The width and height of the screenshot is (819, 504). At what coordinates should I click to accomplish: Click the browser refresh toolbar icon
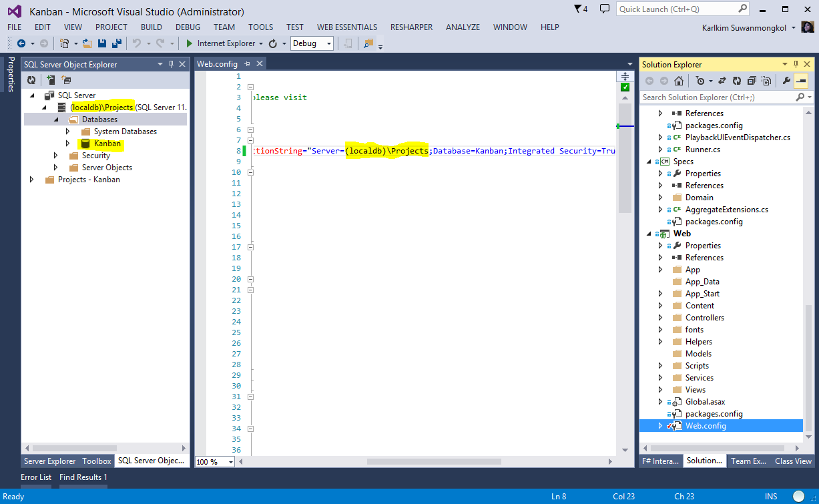[x=273, y=43]
